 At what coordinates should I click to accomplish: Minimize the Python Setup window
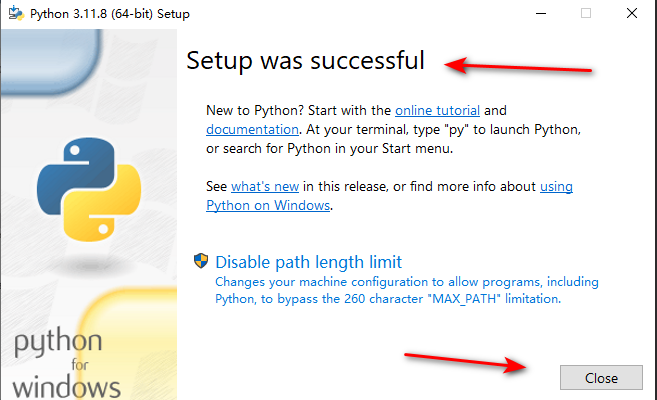[x=540, y=14]
